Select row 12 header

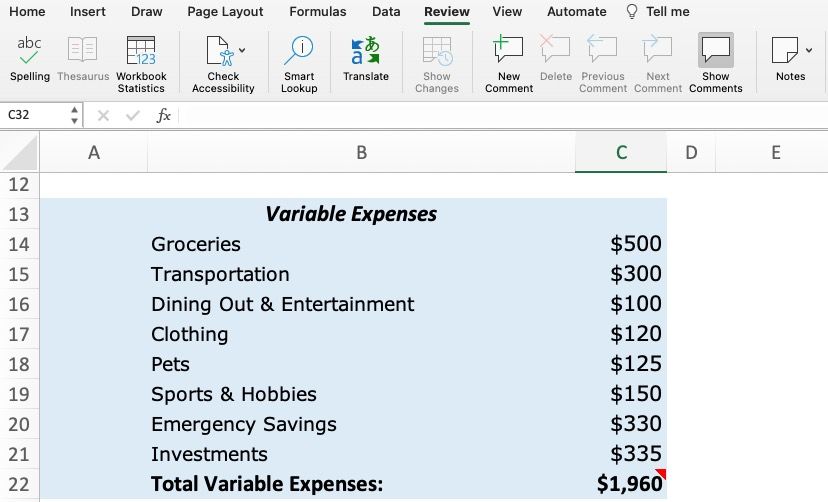pos(19,185)
